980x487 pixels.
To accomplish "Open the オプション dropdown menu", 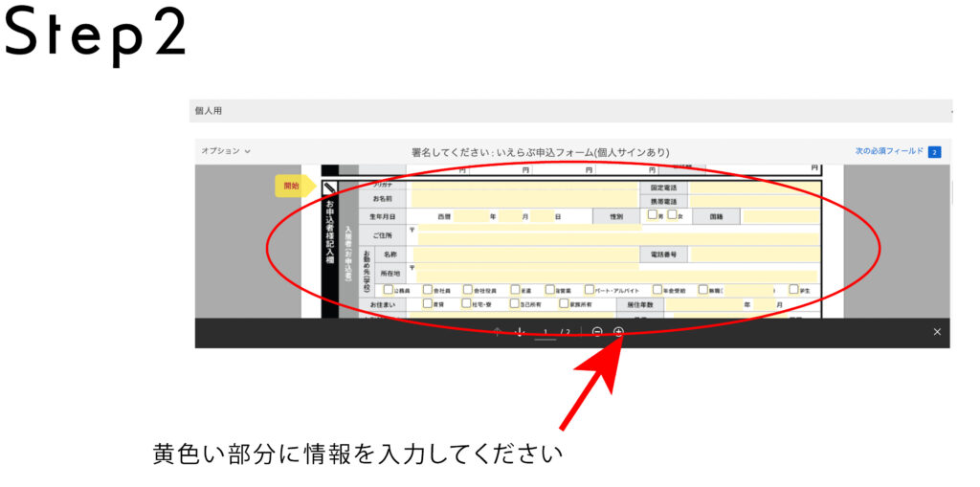I will (x=226, y=151).
